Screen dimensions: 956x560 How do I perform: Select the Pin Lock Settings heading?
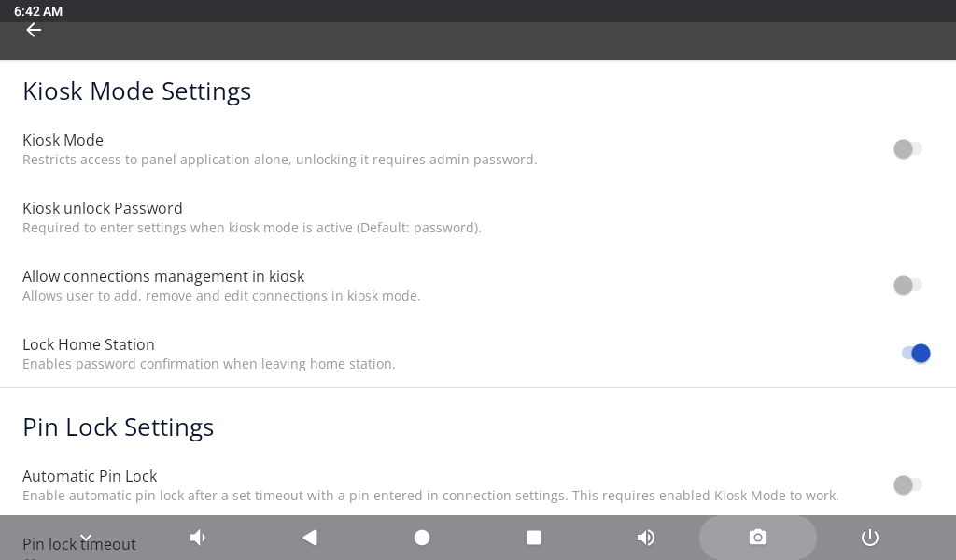pyautogui.click(x=118, y=427)
